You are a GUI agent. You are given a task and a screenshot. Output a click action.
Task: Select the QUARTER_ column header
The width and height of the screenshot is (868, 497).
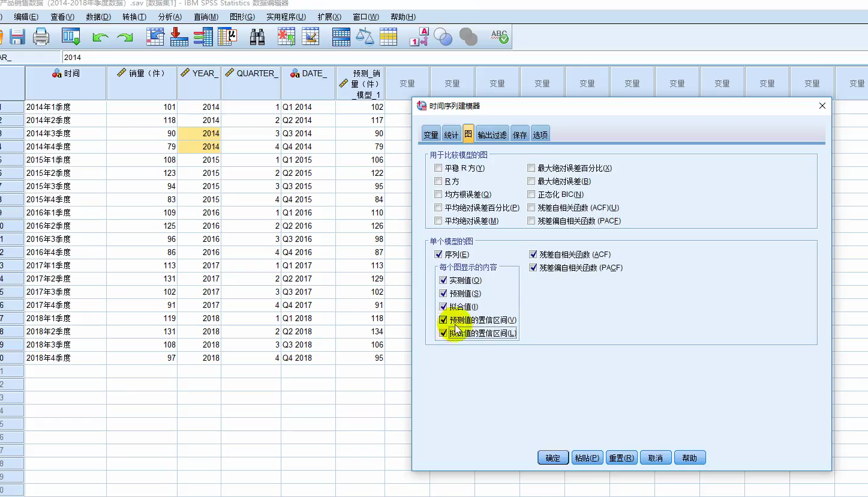pos(251,83)
